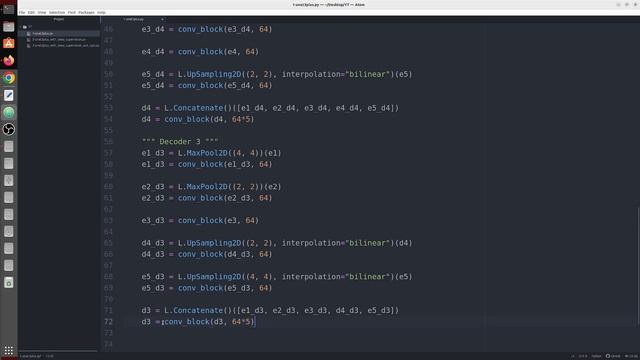640x360 pixels.
Task: Click the line 'e1_d3 = conv_block(e1_d3, 64)'
Action: (207, 164)
